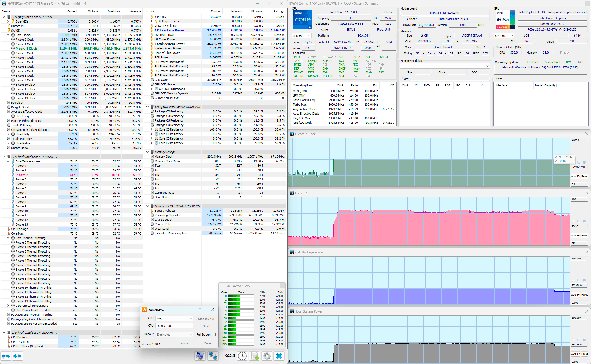Click Auto Fit on CPU Package Power graph

click(575, 295)
